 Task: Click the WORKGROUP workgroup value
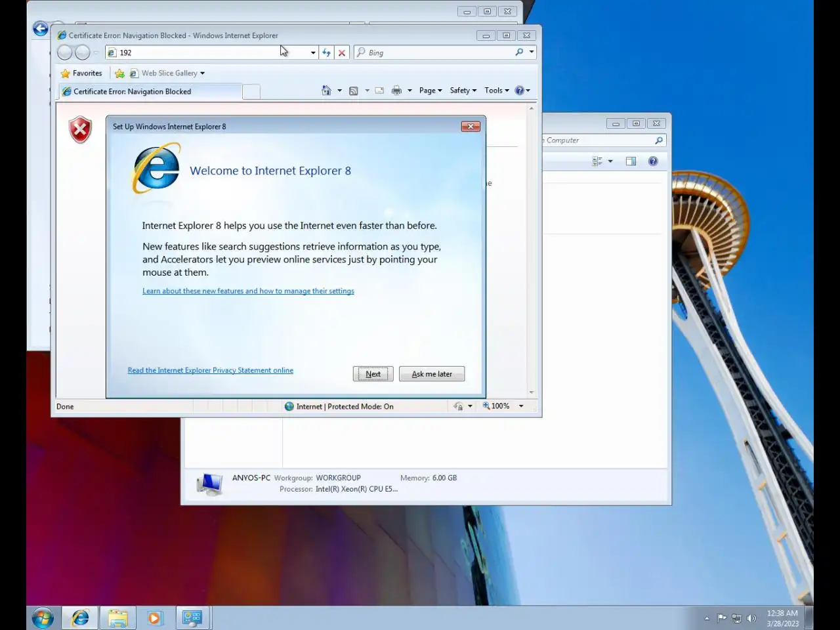tap(338, 478)
